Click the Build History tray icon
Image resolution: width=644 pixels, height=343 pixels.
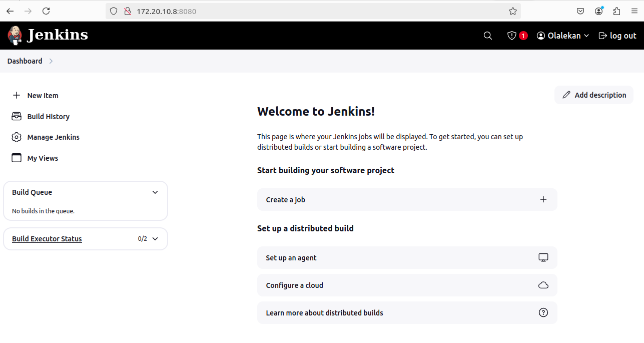pyautogui.click(x=17, y=116)
